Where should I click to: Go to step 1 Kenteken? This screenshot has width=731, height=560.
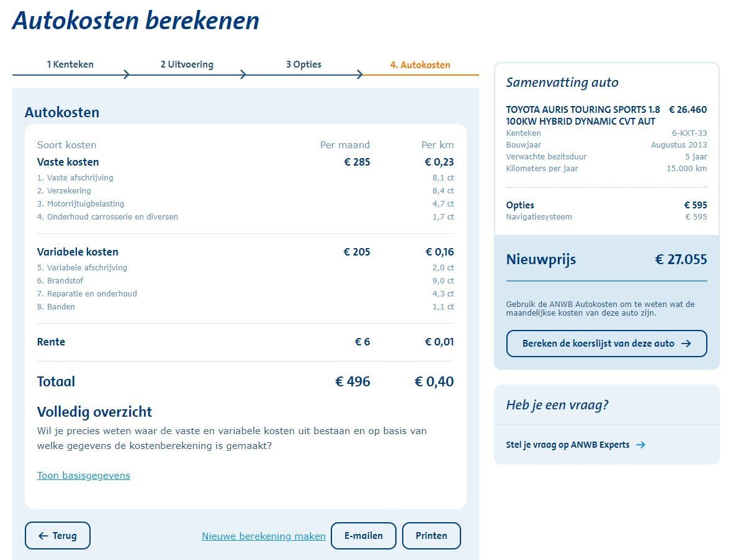tap(70, 64)
